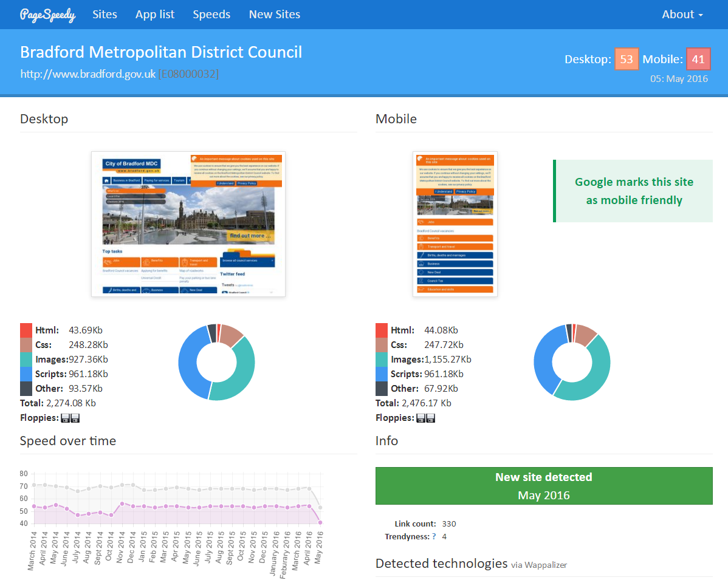Click the desktop Html red color swatch
The image size is (728, 580).
click(26, 330)
